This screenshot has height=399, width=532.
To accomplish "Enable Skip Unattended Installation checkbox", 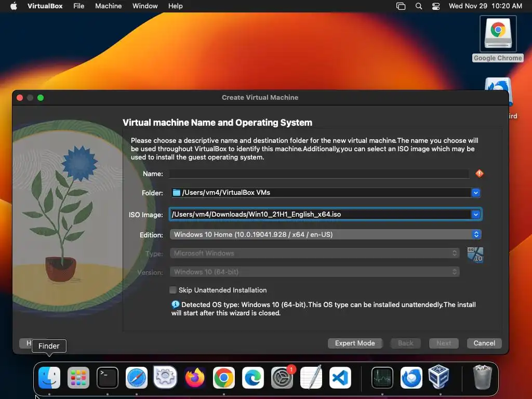I will point(173,290).
